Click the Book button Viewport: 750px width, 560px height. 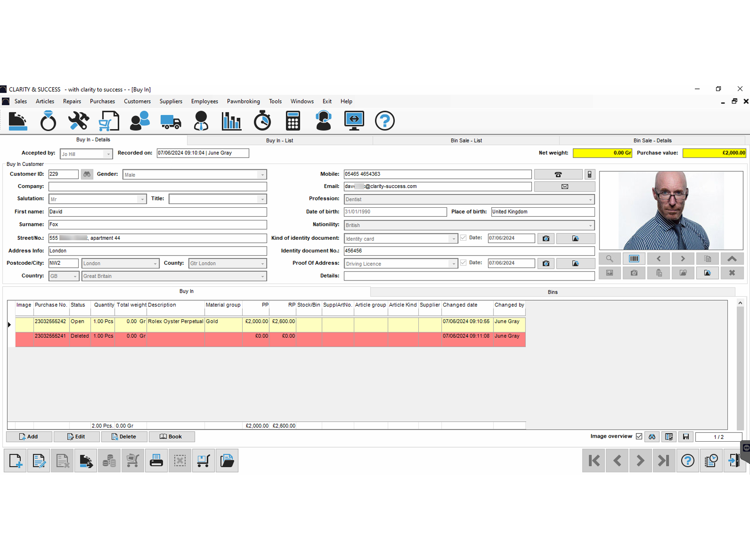(x=172, y=436)
